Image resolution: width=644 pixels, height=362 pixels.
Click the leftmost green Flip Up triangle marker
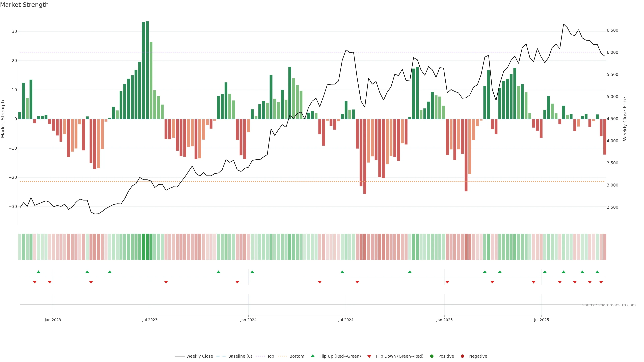pos(39,272)
